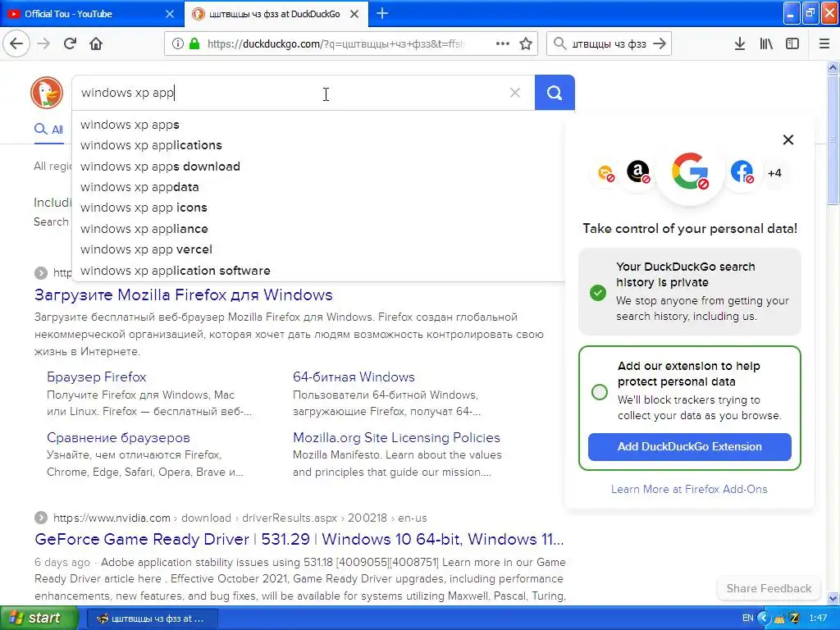Choose suggestion 'windows xp apps'
The height and width of the screenshot is (630, 840).
[x=318, y=125]
